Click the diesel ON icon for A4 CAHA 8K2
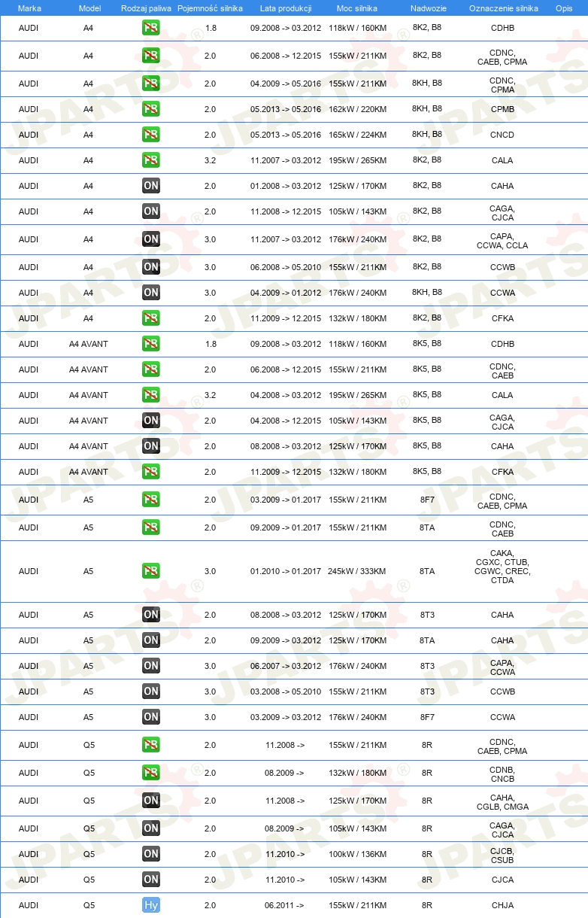 [x=151, y=186]
